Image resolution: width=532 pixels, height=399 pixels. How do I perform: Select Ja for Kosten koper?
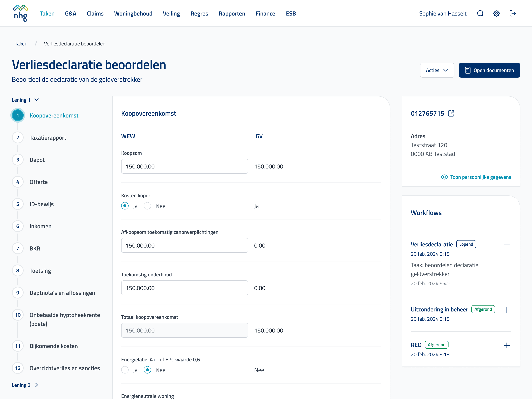pyautogui.click(x=125, y=206)
